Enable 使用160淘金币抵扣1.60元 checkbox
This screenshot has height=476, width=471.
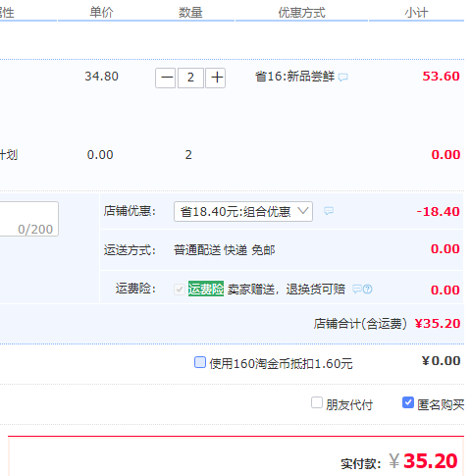200,362
